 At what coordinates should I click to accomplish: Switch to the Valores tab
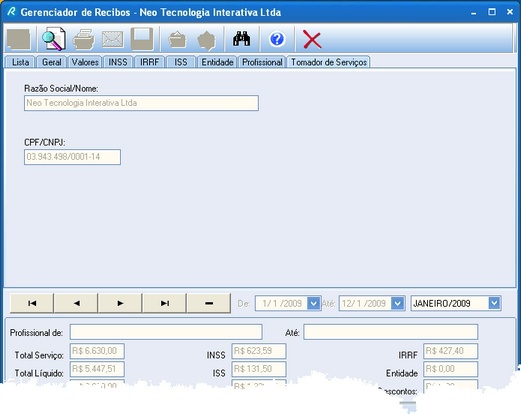[x=85, y=62]
